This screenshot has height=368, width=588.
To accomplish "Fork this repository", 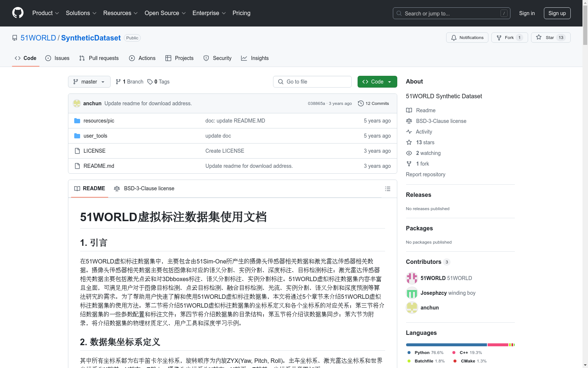I will [x=509, y=38].
